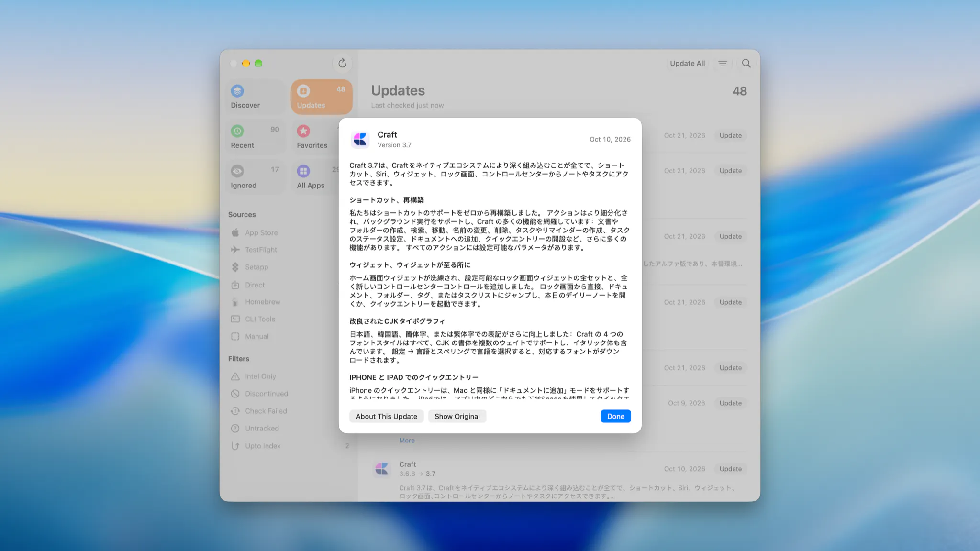
Task: Apply the Upto Index filter
Action: click(x=290, y=446)
